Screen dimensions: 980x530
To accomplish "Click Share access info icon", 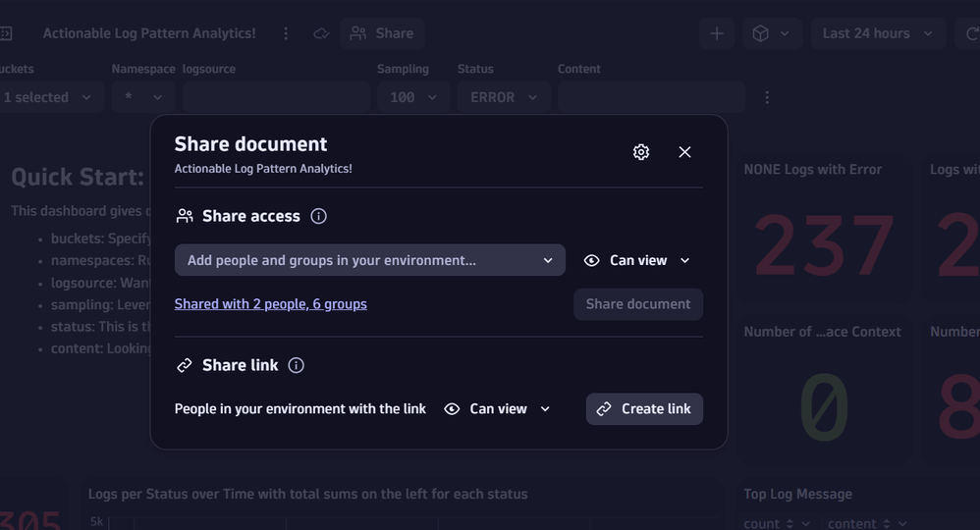I will click(x=318, y=216).
